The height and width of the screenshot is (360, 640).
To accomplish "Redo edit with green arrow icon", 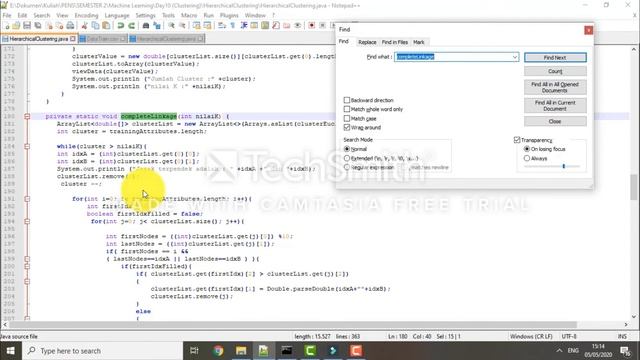I will pos(131,26).
